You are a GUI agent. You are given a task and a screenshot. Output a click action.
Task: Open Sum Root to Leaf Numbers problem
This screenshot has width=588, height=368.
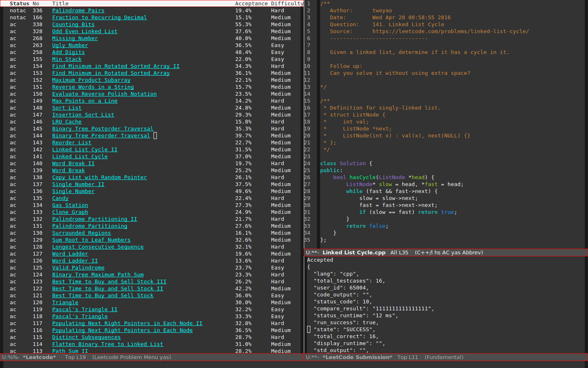(91, 240)
